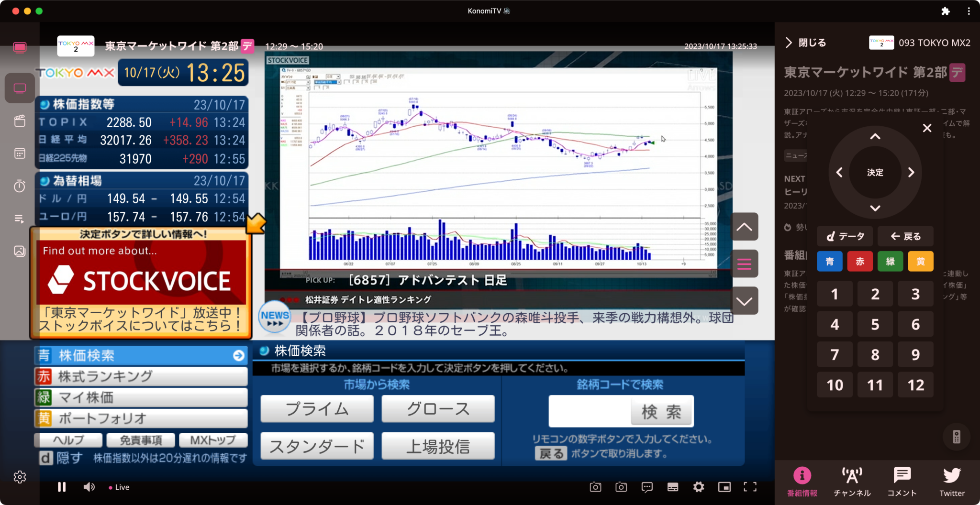Open the timer icon in left sidebar
Image resolution: width=980 pixels, height=505 pixels.
pos(20,186)
